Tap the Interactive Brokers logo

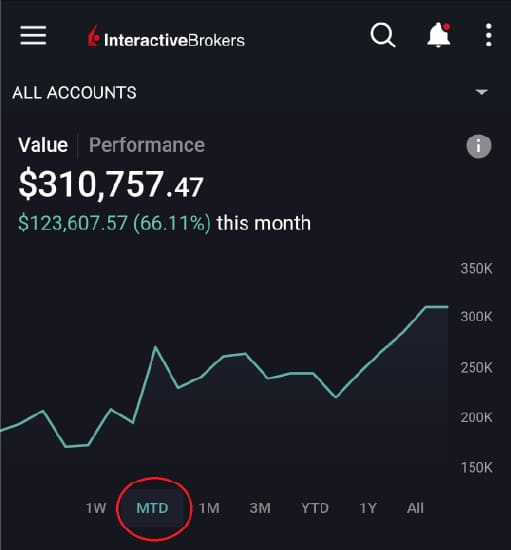(166, 37)
